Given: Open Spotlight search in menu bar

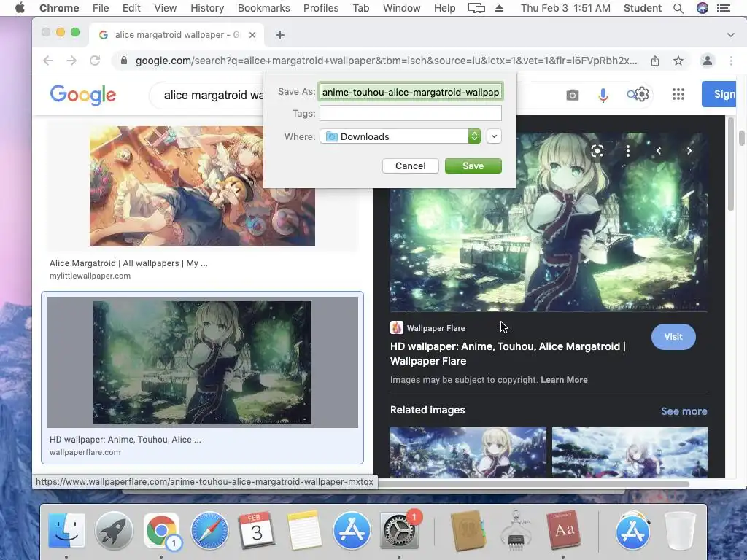Looking at the screenshot, I should coord(678,8).
